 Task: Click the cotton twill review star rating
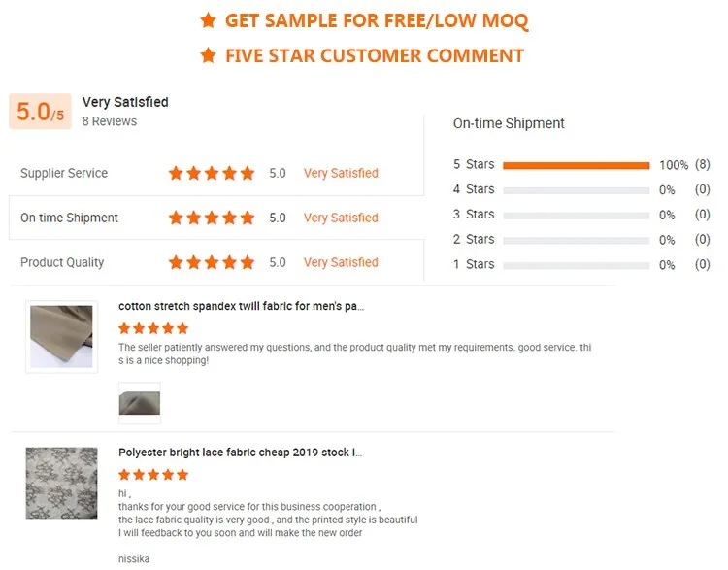pyautogui.click(x=153, y=328)
